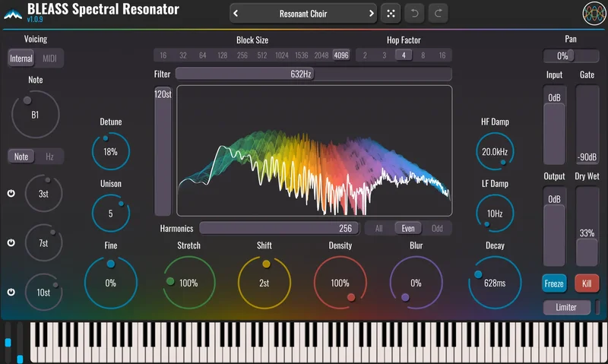Select Even harmonics mode
This screenshot has width=608, height=364.
(408, 228)
